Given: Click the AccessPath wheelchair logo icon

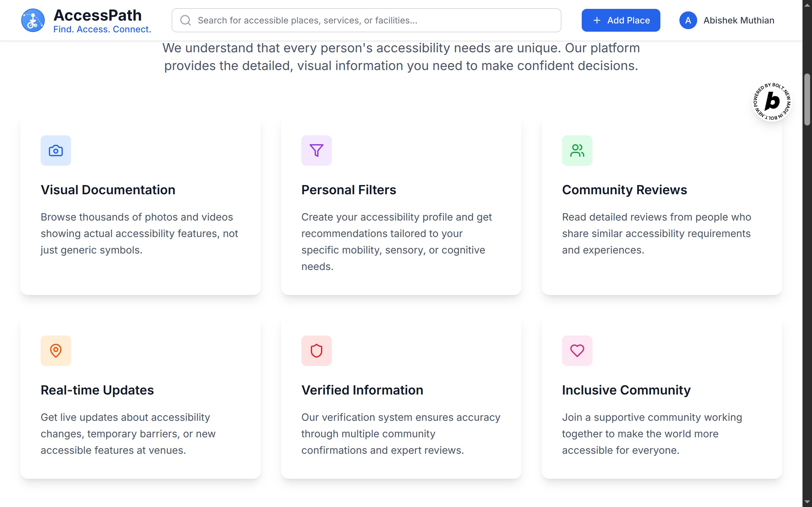Looking at the screenshot, I should 33,21.
